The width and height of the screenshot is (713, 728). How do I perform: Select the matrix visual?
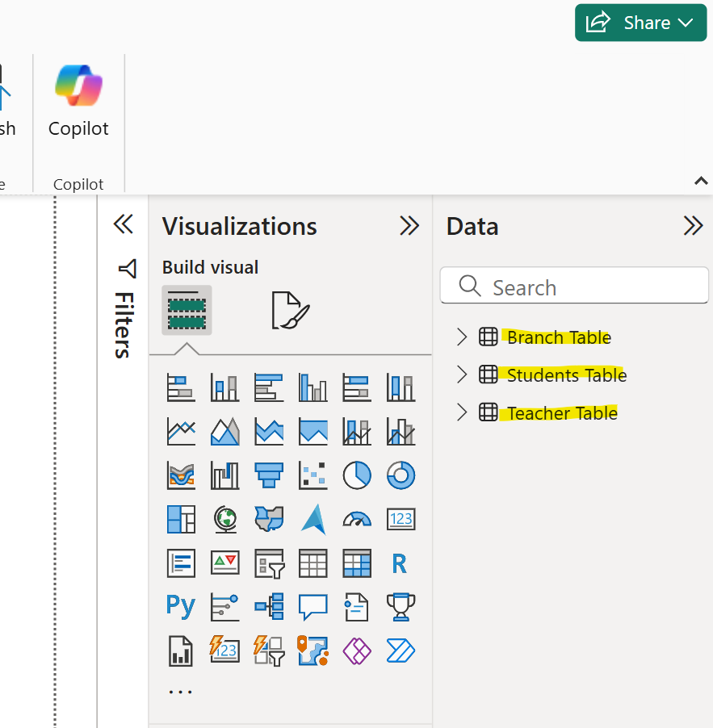pos(356,563)
